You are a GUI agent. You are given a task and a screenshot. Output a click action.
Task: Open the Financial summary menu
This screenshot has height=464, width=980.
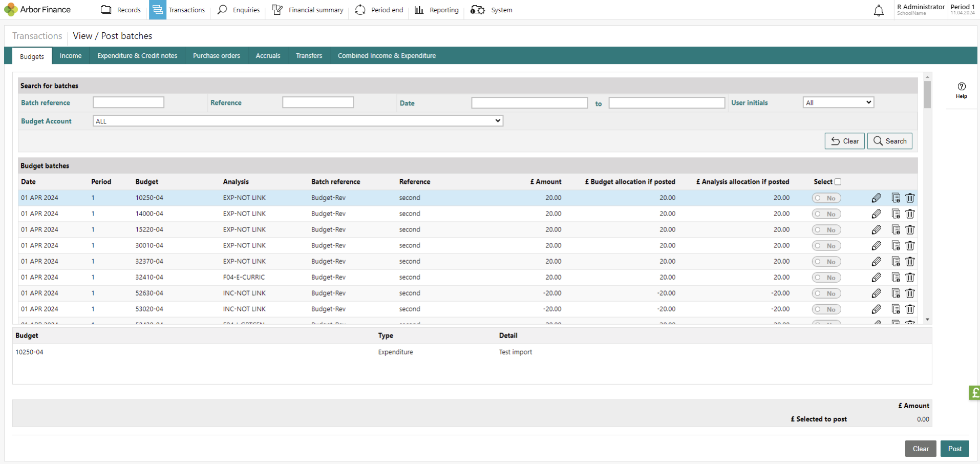pyautogui.click(x=307, y=10)
